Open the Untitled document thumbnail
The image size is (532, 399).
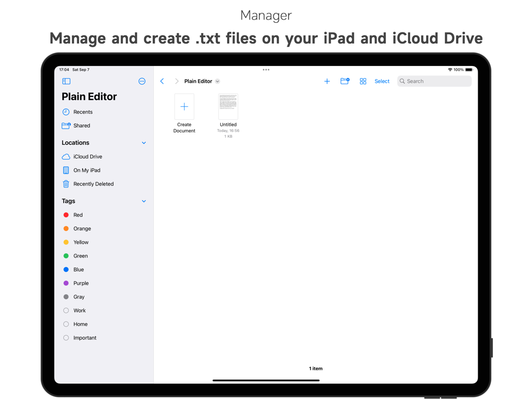(228, 106)
